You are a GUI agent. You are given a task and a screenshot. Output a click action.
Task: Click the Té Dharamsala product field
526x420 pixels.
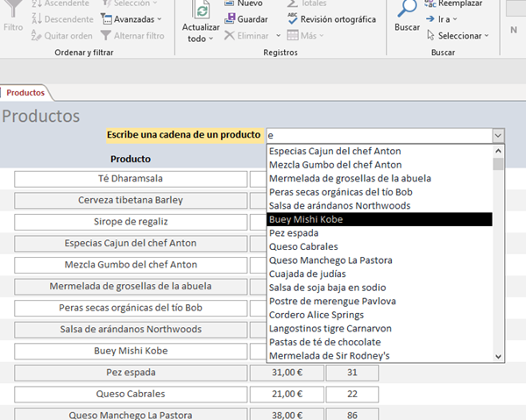(131, 179)
